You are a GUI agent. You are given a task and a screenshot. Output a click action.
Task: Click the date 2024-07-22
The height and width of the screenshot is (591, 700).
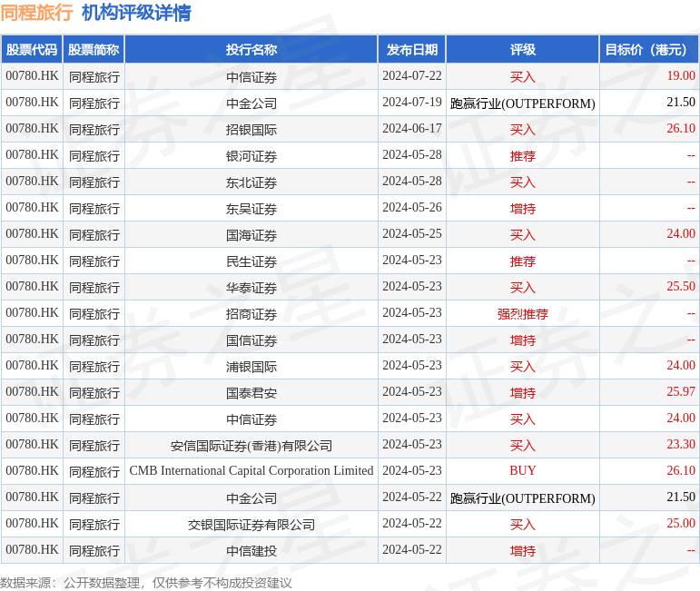(412, 75)
